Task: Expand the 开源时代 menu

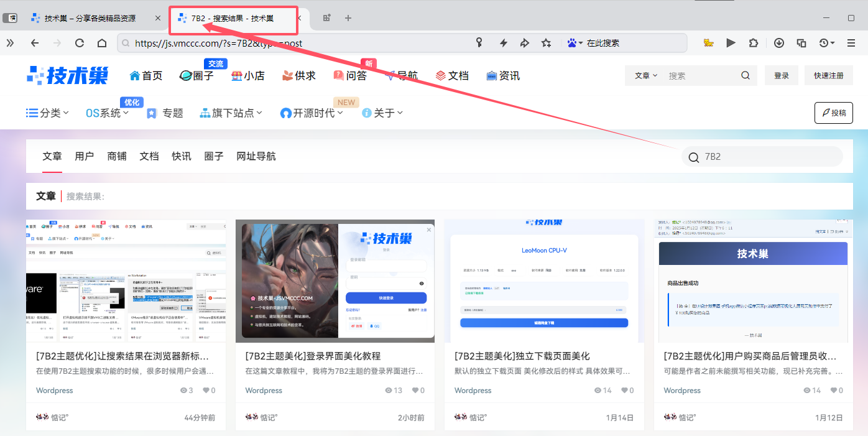Action: [312, 113]
